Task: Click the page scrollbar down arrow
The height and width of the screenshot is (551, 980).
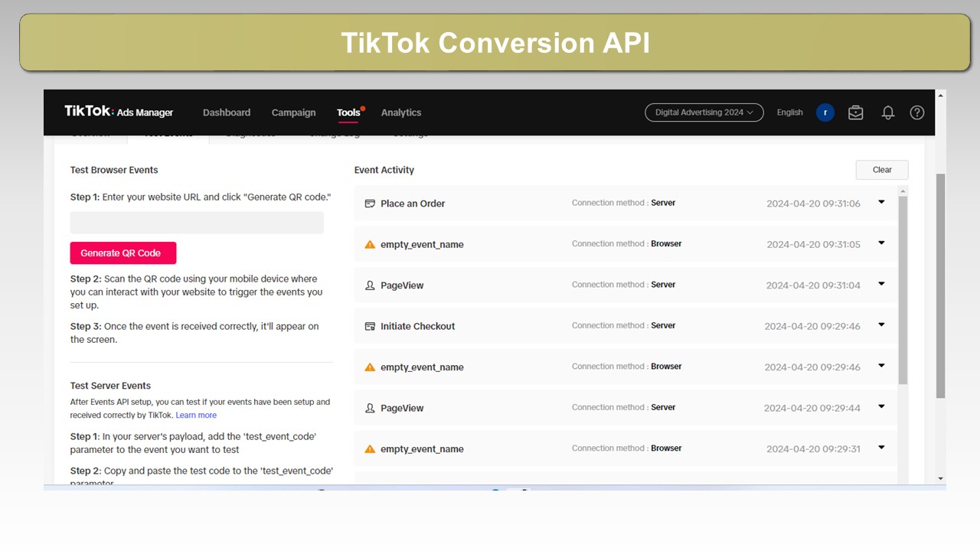Action: pos(941,479)
